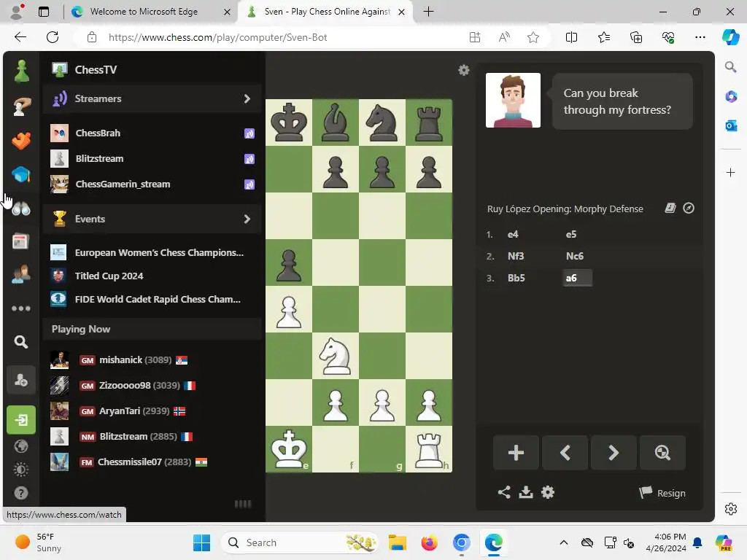This screenshot has width=747, height=560.
Task: Watch Chessmissile07 (2883) game
Action: click(x=128, y=462)
